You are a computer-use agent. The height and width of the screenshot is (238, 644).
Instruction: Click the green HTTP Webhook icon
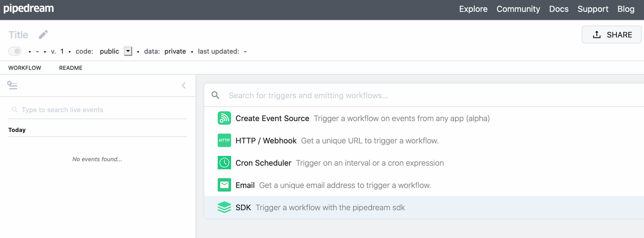point(224,140)
